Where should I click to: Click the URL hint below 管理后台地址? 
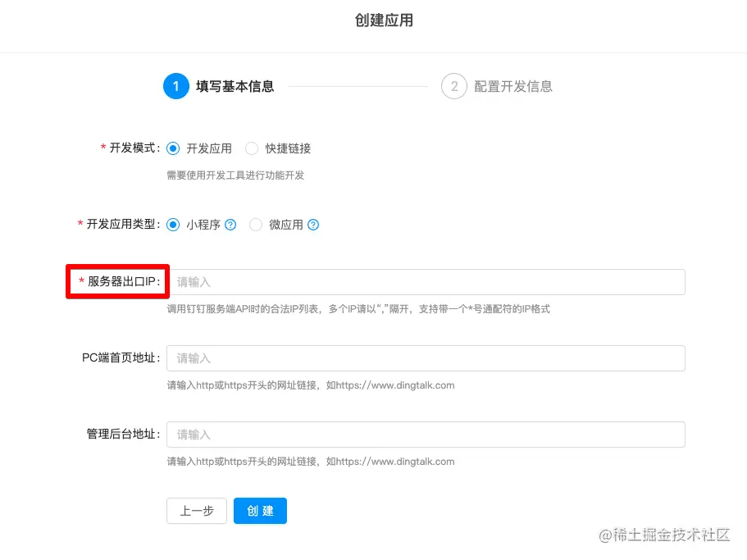coord(311,462)
